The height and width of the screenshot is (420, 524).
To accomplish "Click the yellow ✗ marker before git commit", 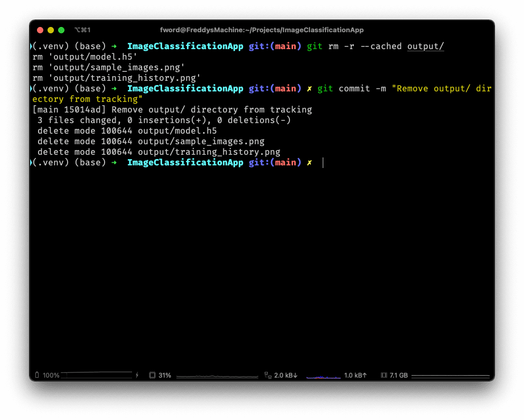I will pyautogui.click(x=310, y=89).
